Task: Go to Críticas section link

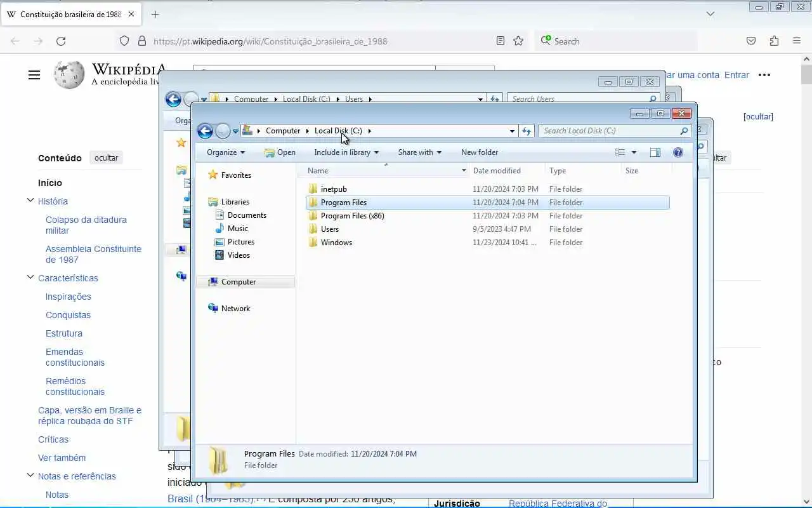Action: [x=53, y=439]
